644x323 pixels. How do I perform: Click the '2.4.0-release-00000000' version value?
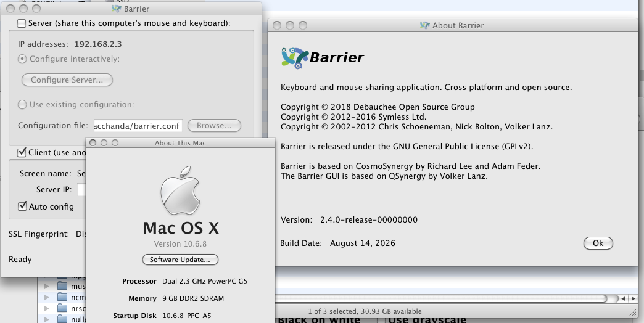coord(369,219)
